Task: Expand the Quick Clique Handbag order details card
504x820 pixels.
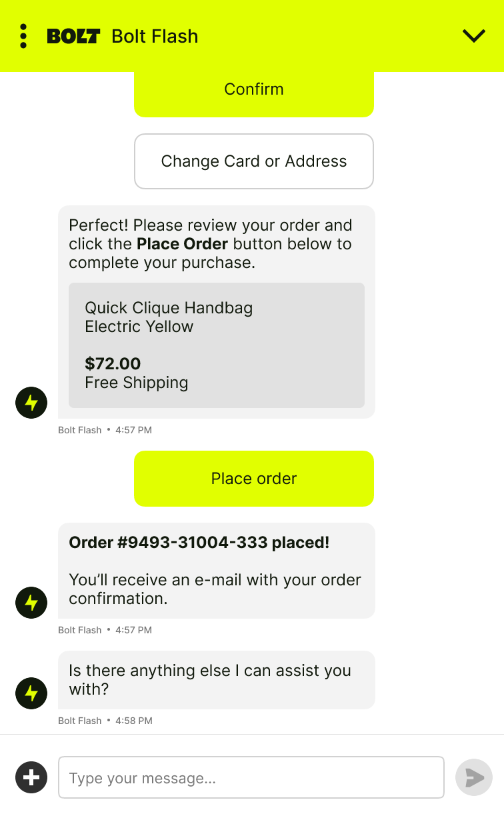Action: (216, 345)
